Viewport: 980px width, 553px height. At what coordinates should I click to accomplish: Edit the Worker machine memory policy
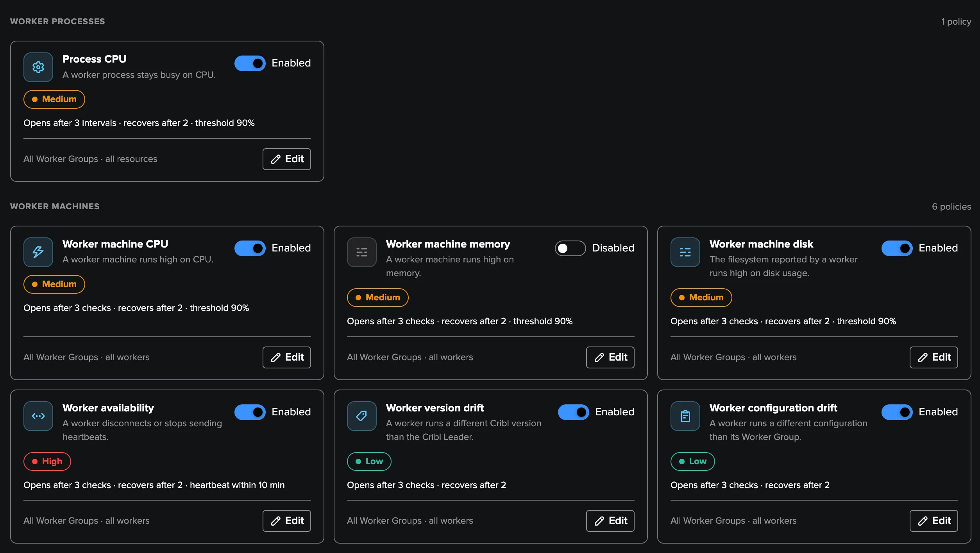pyautogui.click(x=610, y=357)
